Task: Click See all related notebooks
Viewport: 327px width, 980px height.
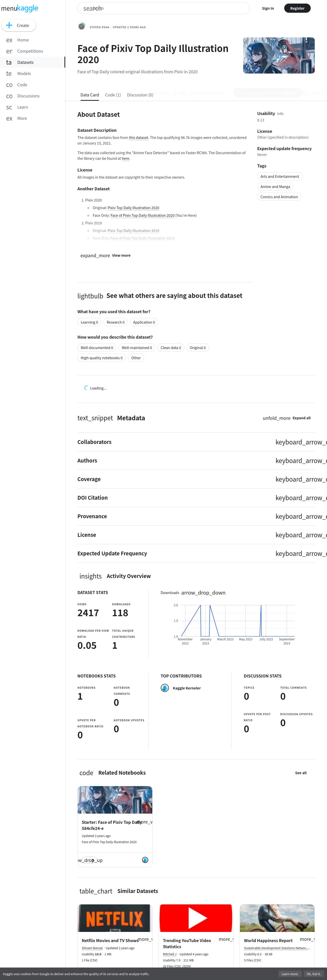Action: click(x=301, y=773)
